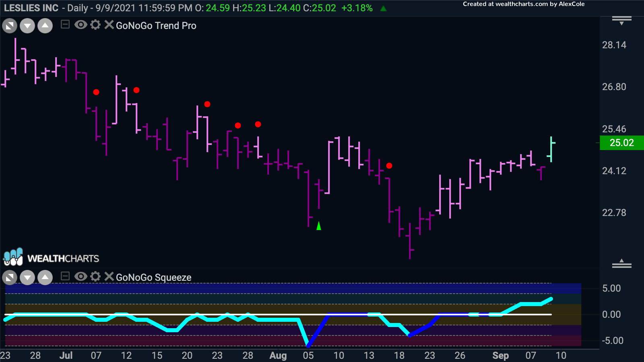Viewport: 644px width, 362px height.
Task: Click the green up-arrow signal marker
Action: (x=319, y=226)
